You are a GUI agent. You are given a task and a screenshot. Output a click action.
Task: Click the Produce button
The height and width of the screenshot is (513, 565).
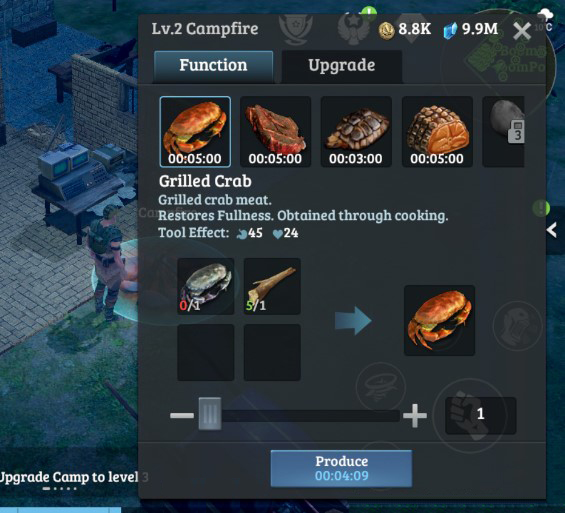(x=341, y=468)
